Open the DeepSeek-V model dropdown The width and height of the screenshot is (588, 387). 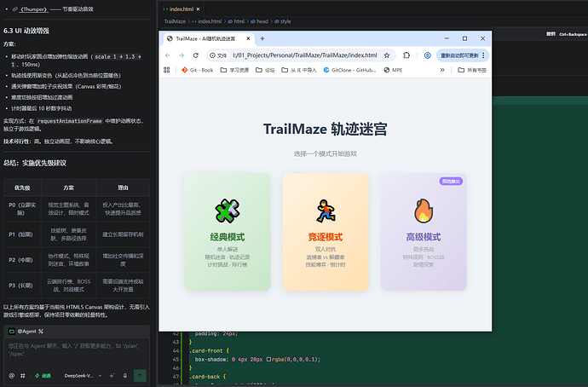click(x=83, y=375)
